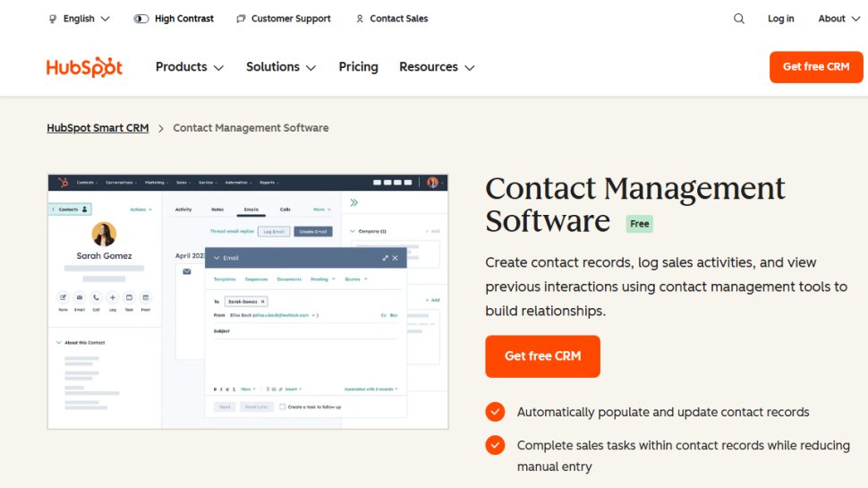Open the Products menu
The width and height of the screenshot is (868, 488).
190,67
